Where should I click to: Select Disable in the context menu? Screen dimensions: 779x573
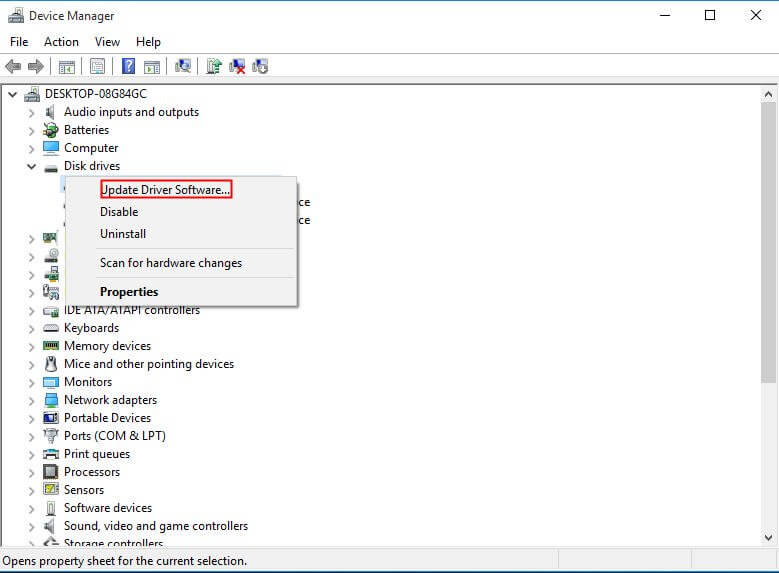coord(119,212)
